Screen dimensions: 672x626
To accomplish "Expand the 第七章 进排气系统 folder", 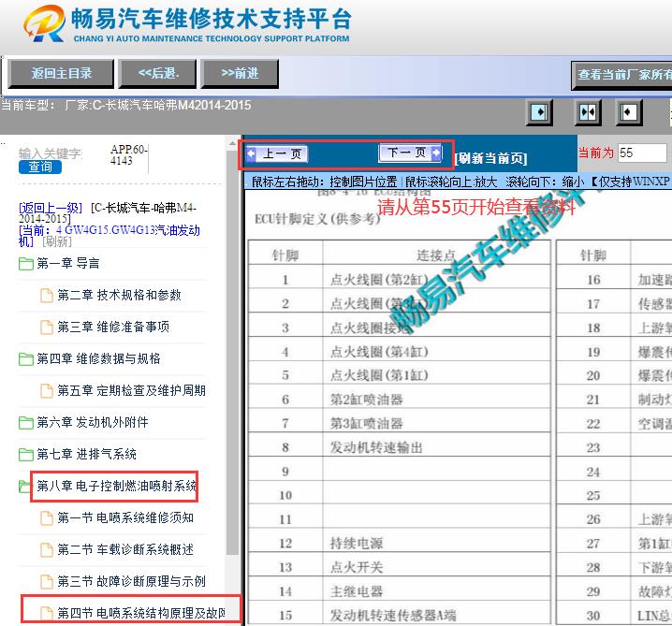I will [x=86, y=454].
